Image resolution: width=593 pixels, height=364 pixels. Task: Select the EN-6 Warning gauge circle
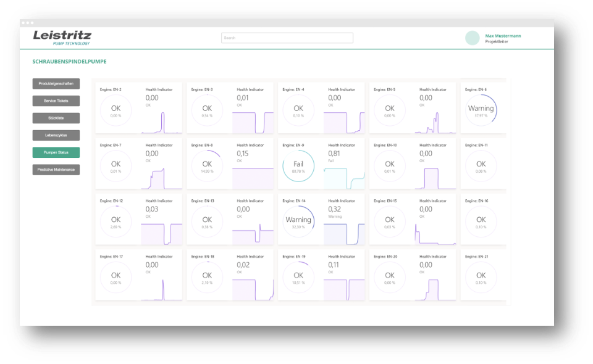click(x=481, y=110)
